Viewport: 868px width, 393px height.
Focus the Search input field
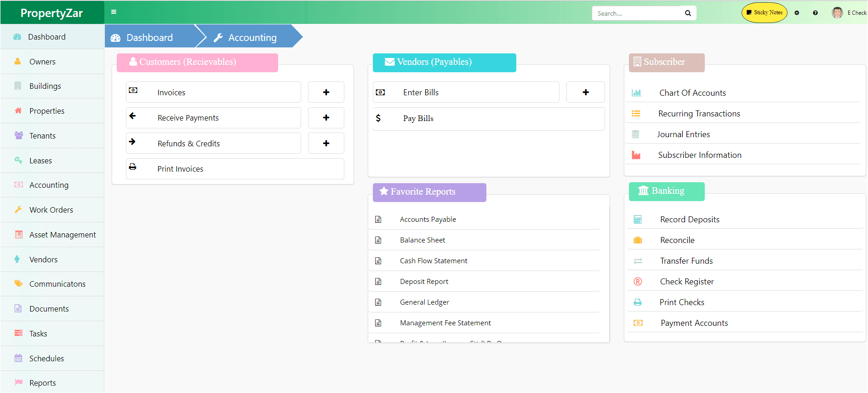[636, 13]
